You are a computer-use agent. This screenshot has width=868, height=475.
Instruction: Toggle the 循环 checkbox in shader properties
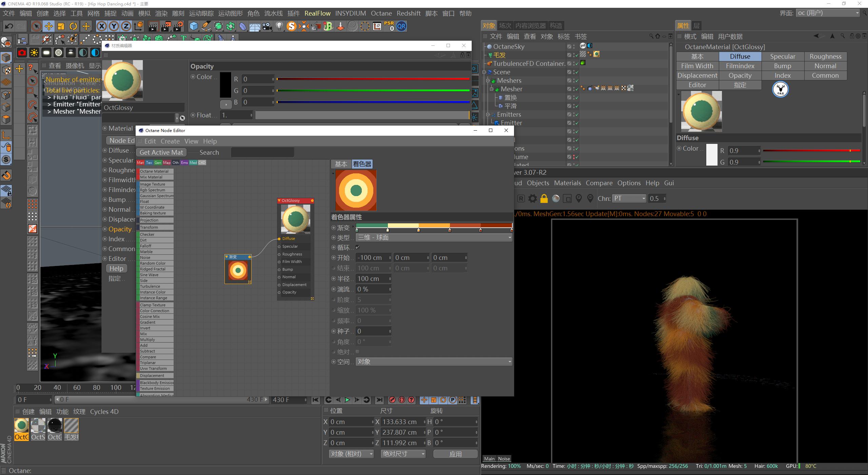click(358, 247)
